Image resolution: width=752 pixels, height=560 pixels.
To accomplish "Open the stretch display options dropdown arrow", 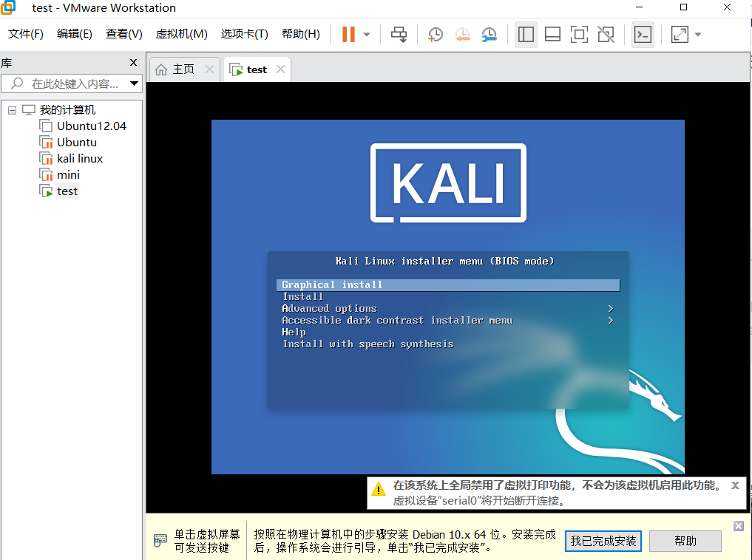I will 698,35.
